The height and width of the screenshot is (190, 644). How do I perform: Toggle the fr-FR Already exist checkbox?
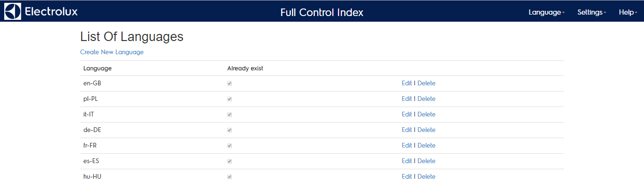click(x=230, y=146)
